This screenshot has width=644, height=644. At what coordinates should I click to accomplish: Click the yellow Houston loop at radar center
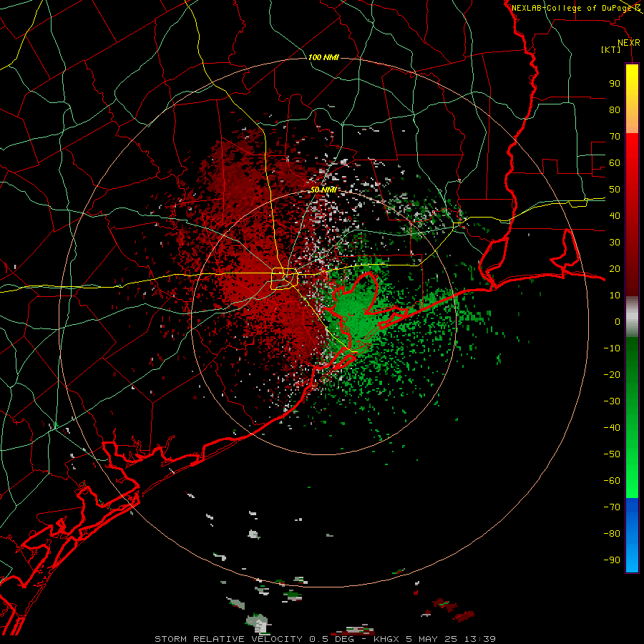(284, 278)
